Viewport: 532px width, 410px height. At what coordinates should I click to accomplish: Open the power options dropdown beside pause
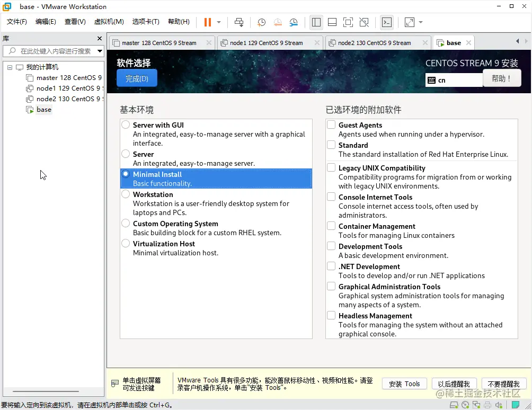point(219,22)
